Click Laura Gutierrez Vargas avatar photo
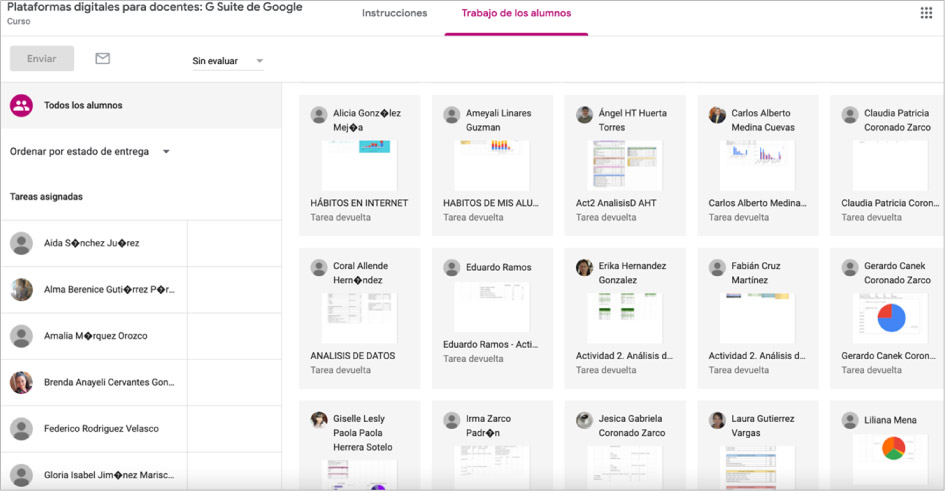The width and height of the screenshot is (945, 491). [717, 420]
